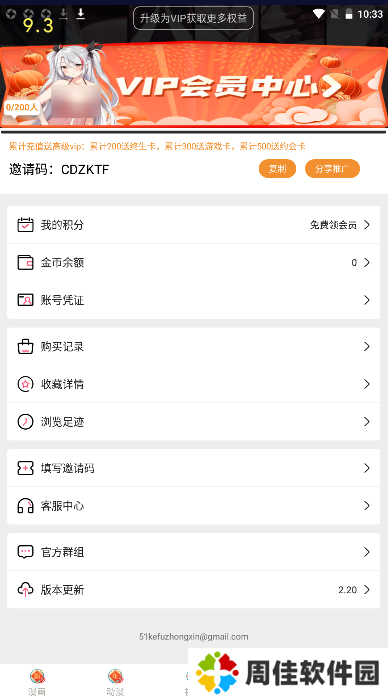Image resolution: width=388 pixels, height=698 pixels.
Task: Tap the 浏览足迹 clock icon
Action: 25,422
